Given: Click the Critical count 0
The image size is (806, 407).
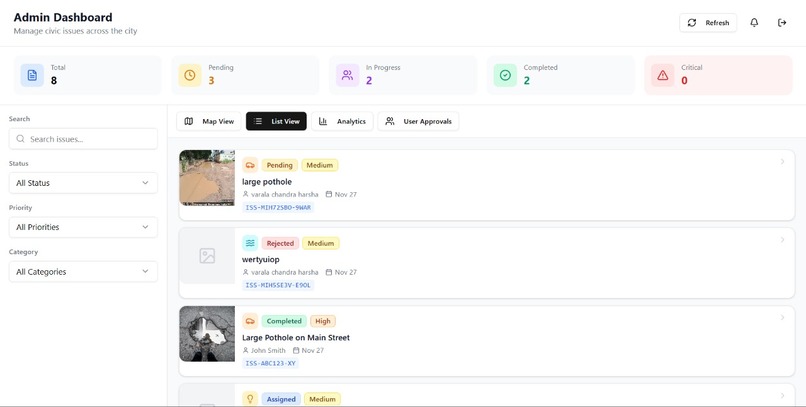Looking at the screenshot, I should [684, 81].
